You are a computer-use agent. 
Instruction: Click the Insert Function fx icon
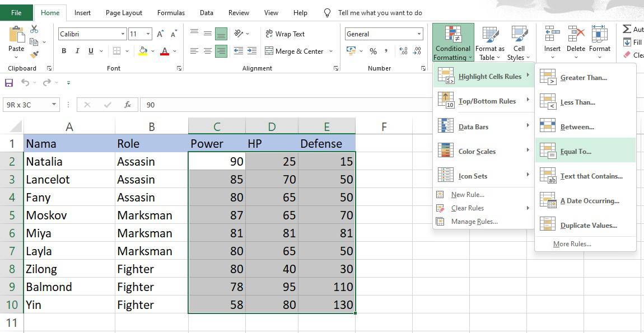pyautogui.click(x=128, y=105)
